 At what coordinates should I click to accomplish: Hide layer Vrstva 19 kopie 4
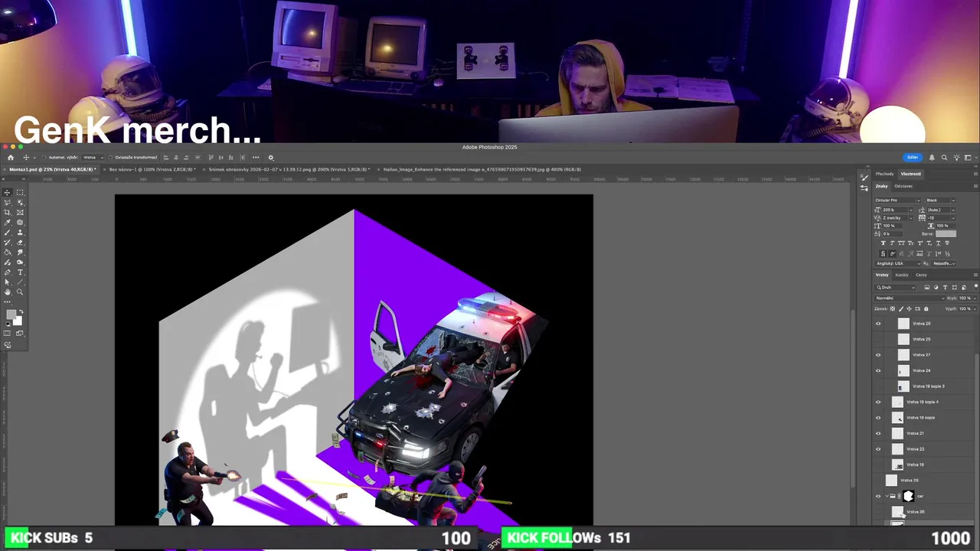[x=878, y=402]
